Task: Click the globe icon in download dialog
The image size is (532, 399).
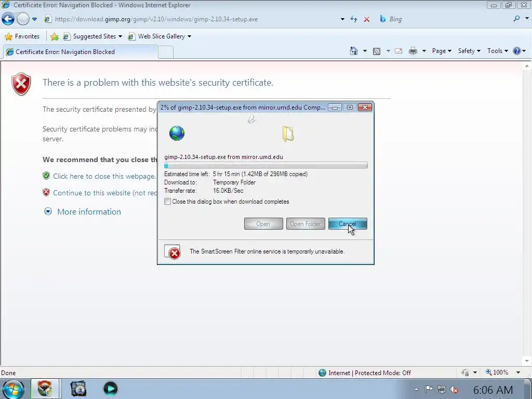Action: tap(177, 133)
